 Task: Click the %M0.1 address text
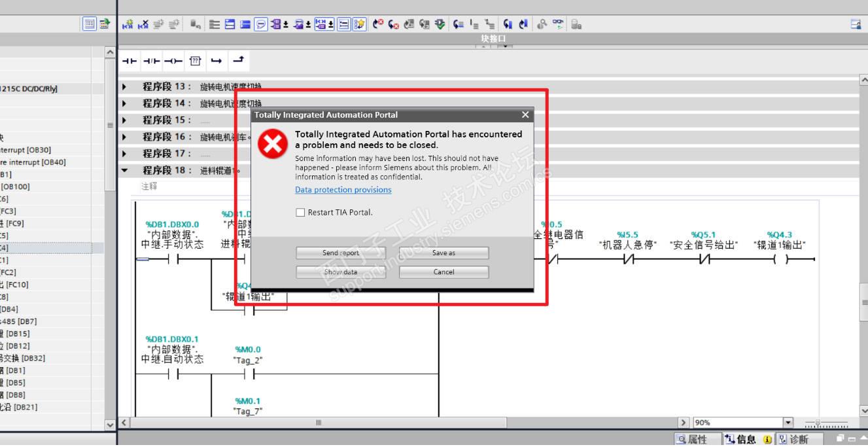(248, 401)
